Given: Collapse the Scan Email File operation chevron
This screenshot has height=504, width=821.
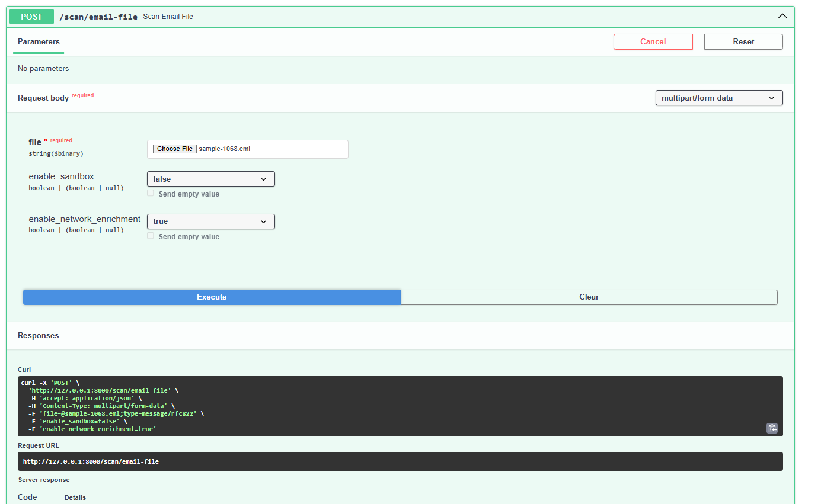Looking at the screenshot, I should click(x=782, y=17).
